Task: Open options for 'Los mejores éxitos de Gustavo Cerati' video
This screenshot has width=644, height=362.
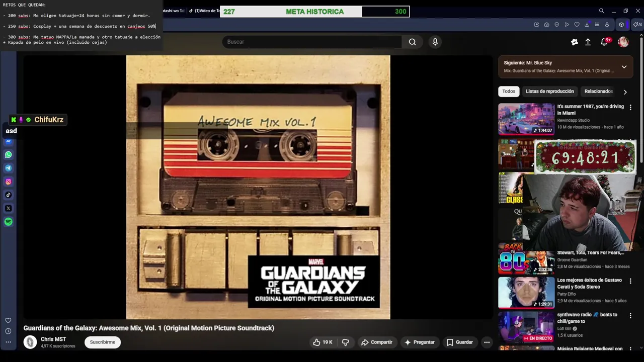Action: (x=630, y=281)
